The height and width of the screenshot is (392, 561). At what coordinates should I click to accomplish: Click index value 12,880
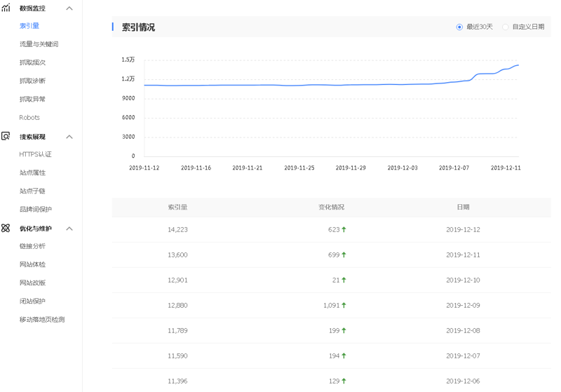click(x=178, y=305)
